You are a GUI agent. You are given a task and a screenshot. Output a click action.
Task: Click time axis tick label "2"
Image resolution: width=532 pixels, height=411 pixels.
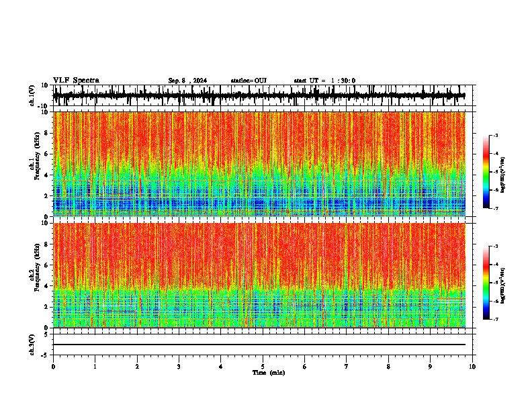[137, 367]
